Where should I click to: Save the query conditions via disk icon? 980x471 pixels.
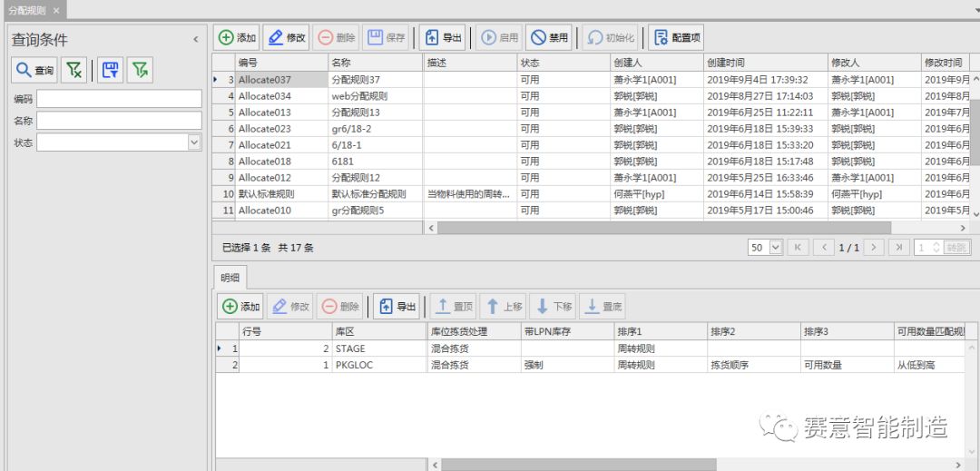110,70
